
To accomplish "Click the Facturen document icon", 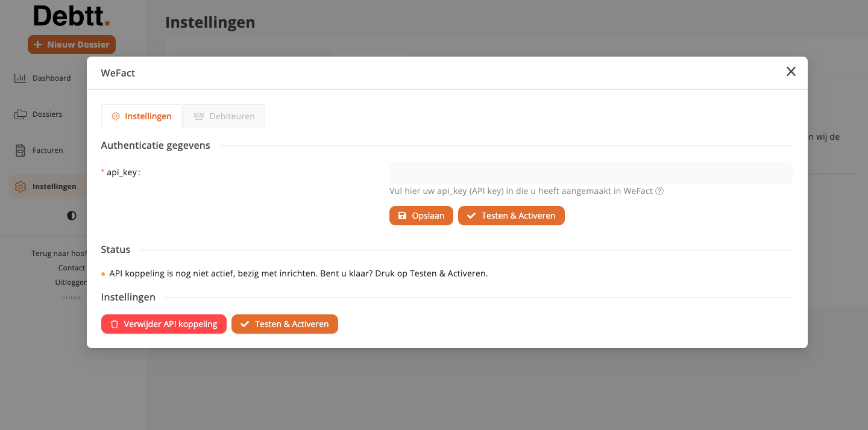I will tap(20, 151).
